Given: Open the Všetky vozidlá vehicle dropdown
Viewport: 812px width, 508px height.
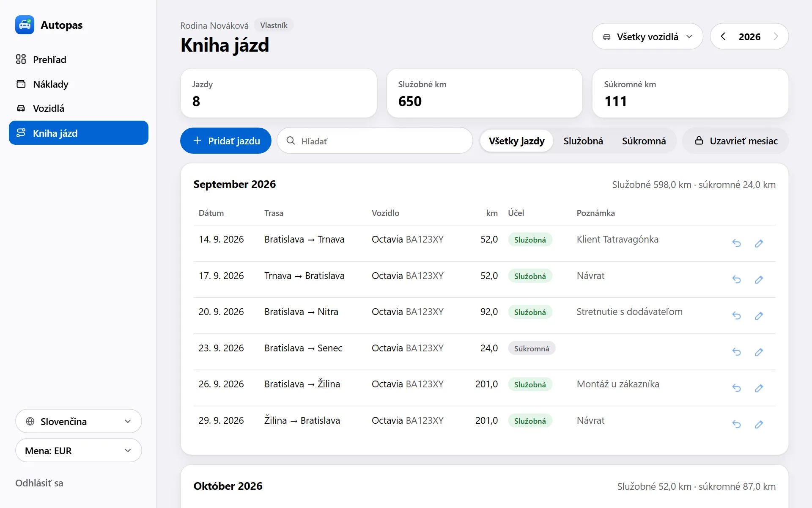Looking at the screenshot, I should (x=647, y=36).
